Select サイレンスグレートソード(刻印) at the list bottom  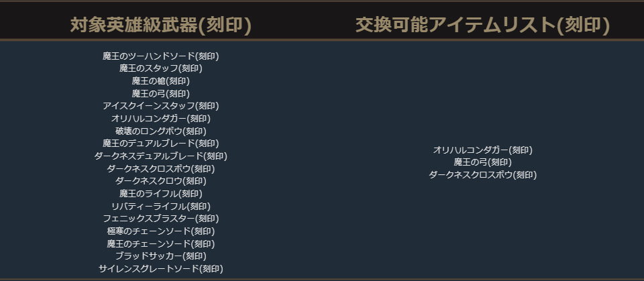(161, 268)
